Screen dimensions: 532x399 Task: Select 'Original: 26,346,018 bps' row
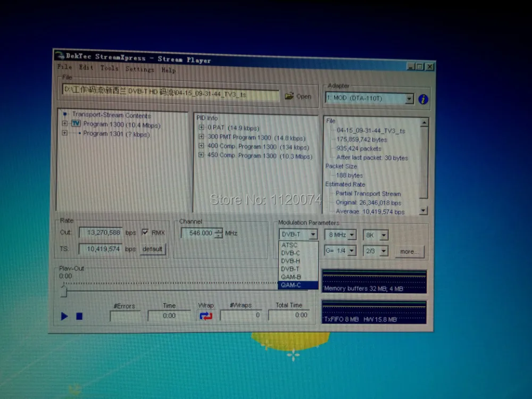368,203
